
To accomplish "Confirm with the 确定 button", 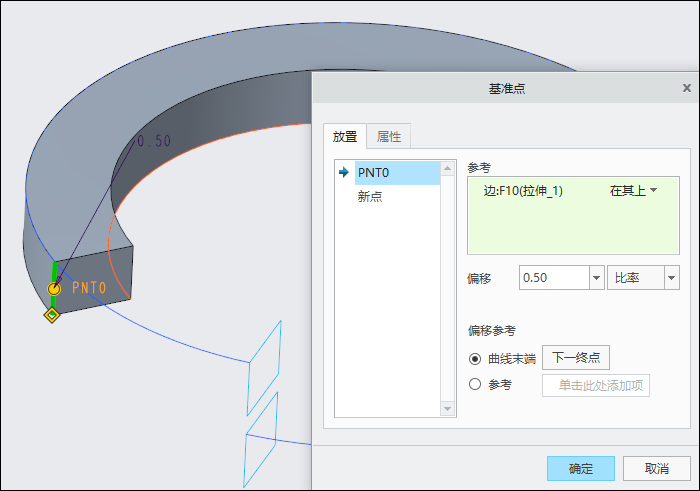I will (581, 468).
